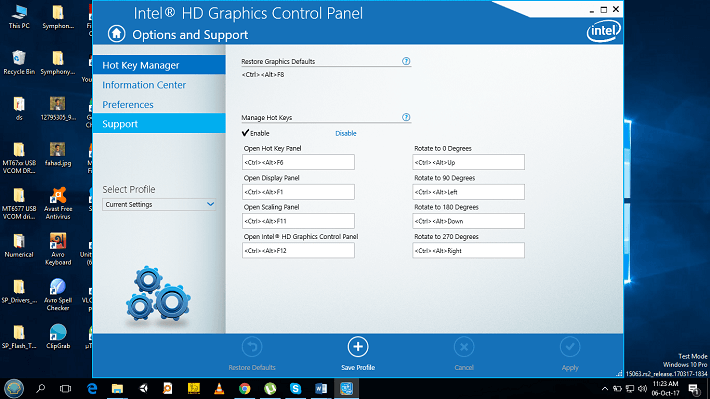Edit the Rotate to 180 Degrees shortcut

click(469, 221)
